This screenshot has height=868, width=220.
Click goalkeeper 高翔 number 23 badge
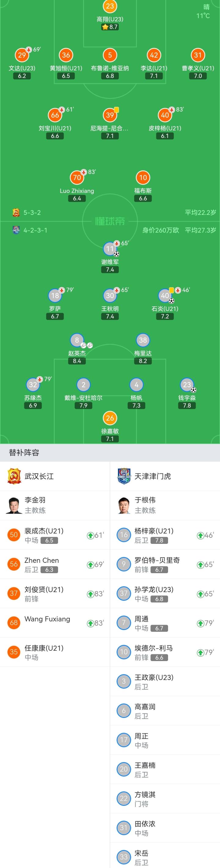click(110, 6)
